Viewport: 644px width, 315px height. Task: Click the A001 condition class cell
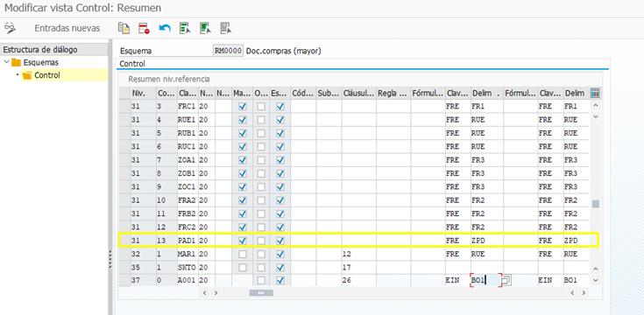(x=188, y=281)
